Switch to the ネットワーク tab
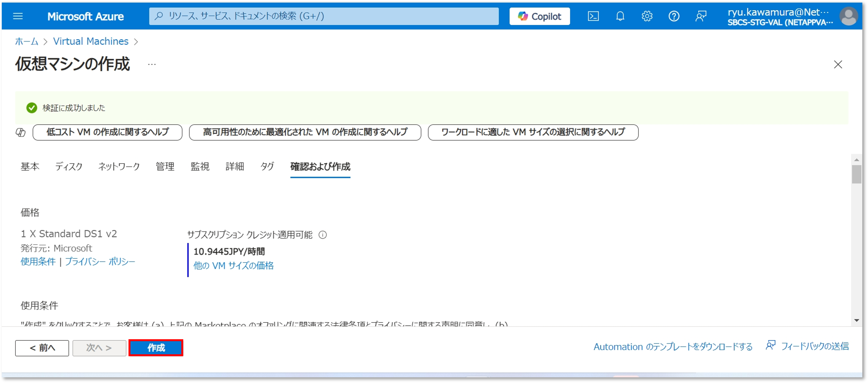Screen dimensions: 868x383 119,166
